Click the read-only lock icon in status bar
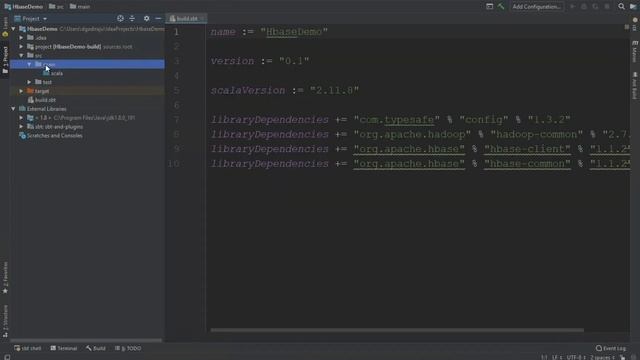 click(x=622, y=358)
